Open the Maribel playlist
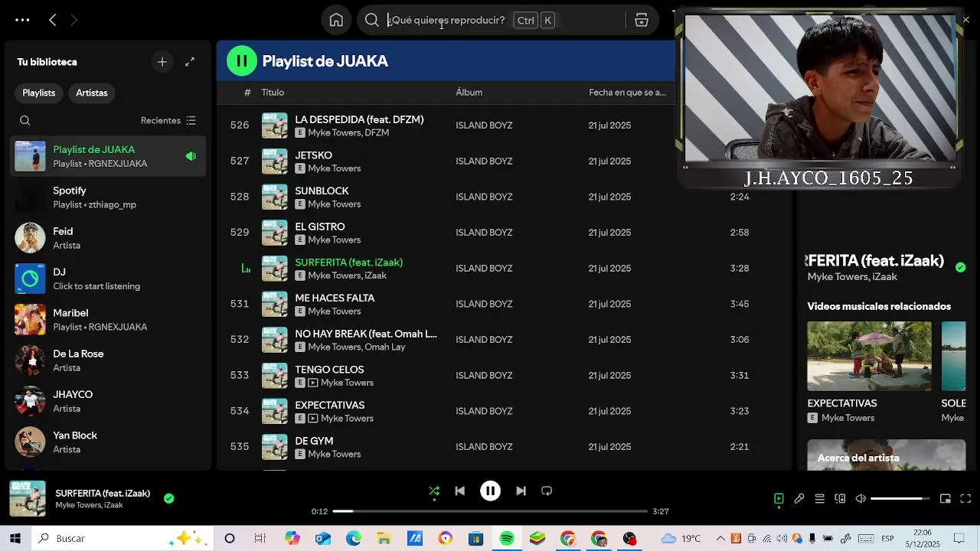Viewport: 980px width, 551px height. click(x=108, y=320)
